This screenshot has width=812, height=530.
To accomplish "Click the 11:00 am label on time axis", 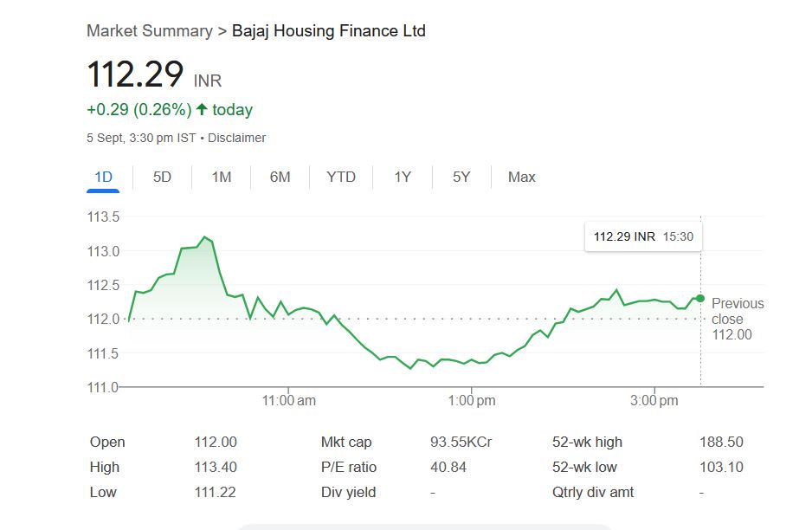I will click(x=288, y=401).
